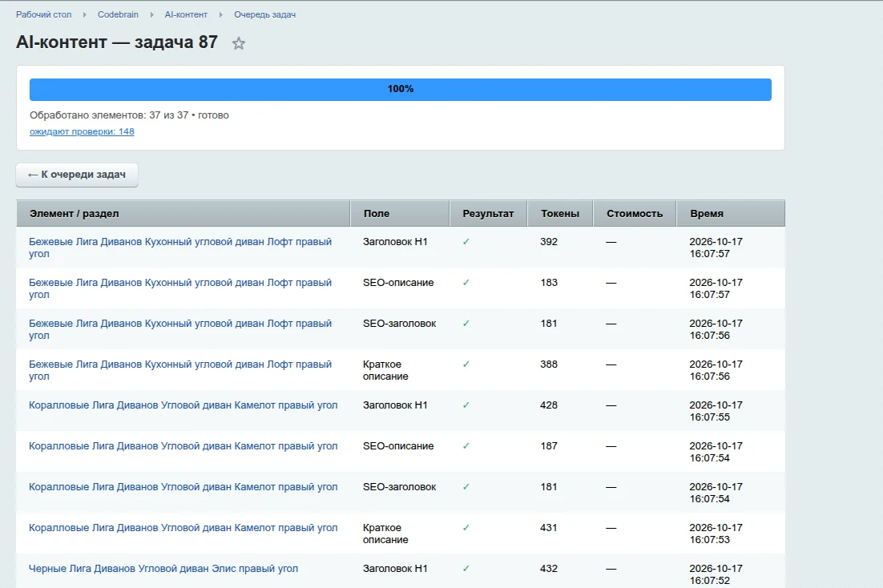Go to Рабочий стол breadcrumb

click(44, 14)
